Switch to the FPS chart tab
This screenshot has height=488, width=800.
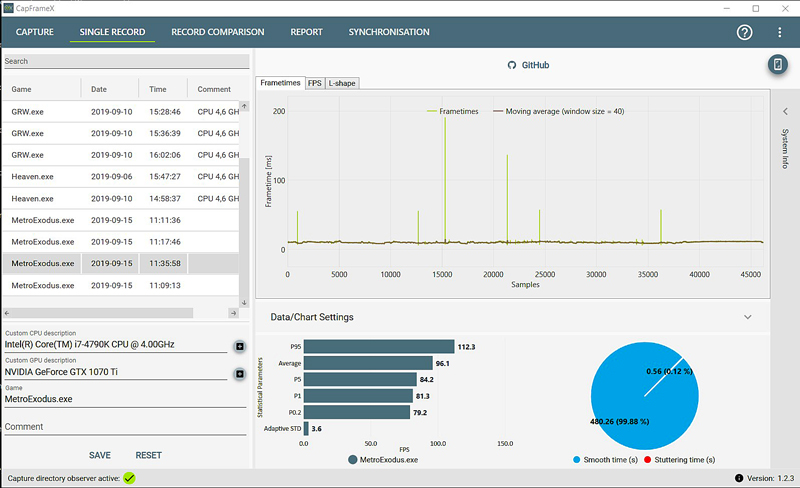coord(315,83)
